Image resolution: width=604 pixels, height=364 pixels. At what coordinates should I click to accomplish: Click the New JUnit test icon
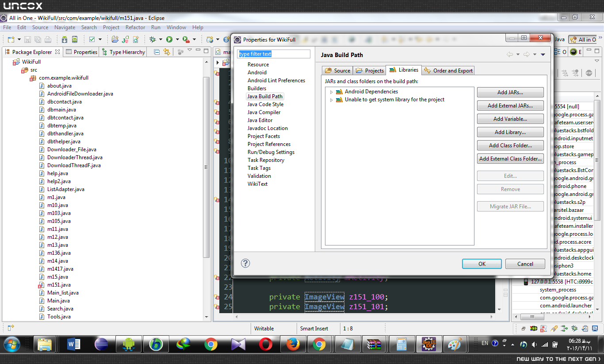coord(125,39)
